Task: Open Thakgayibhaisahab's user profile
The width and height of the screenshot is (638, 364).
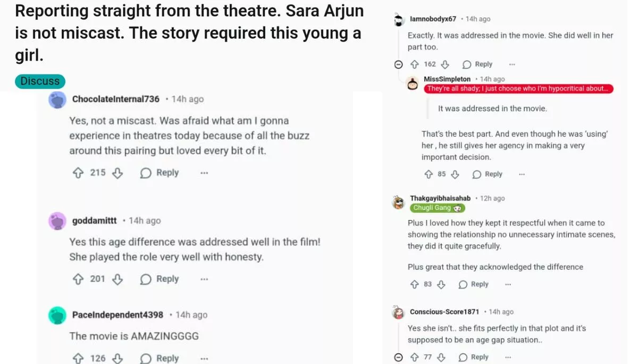Action: coord(440,198)
